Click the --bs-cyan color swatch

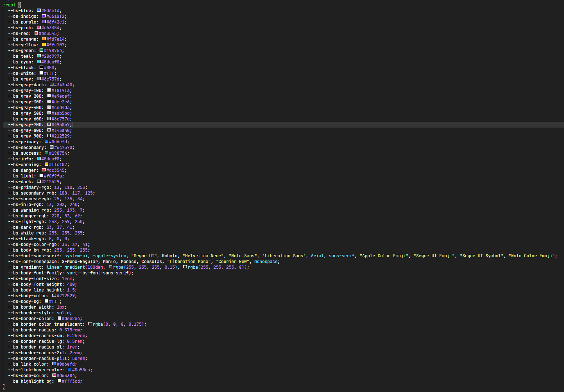39,62
